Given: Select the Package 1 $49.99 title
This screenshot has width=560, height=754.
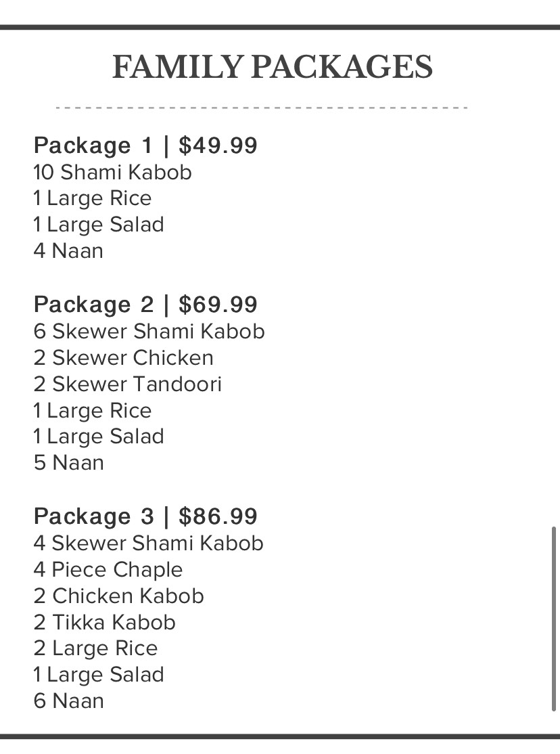Looking at the screenshot, I should [145, 146].
